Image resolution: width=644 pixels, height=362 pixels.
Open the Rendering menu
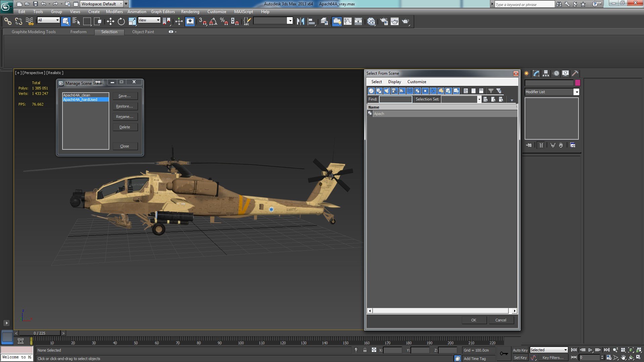(190, 12)
